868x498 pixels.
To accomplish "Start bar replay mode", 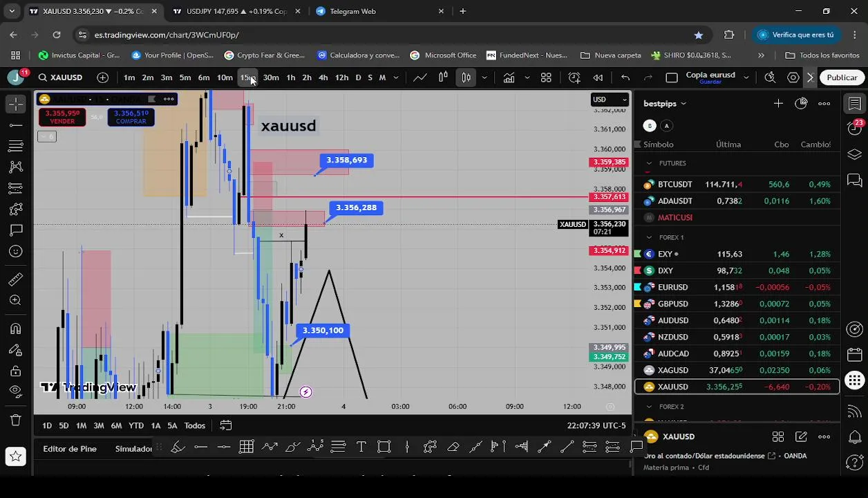I will click(598, 77).
